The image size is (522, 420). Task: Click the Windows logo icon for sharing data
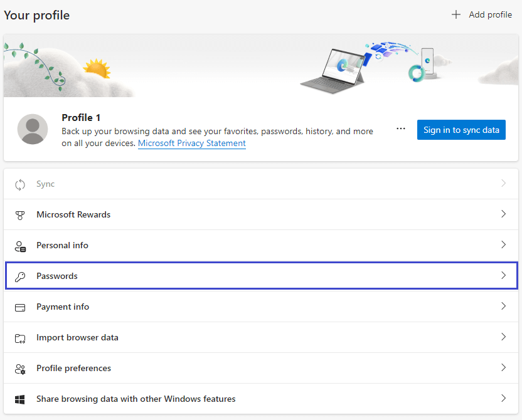(20, 399)
